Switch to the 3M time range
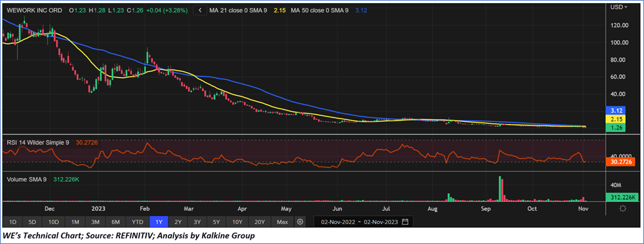 (96, 222)
